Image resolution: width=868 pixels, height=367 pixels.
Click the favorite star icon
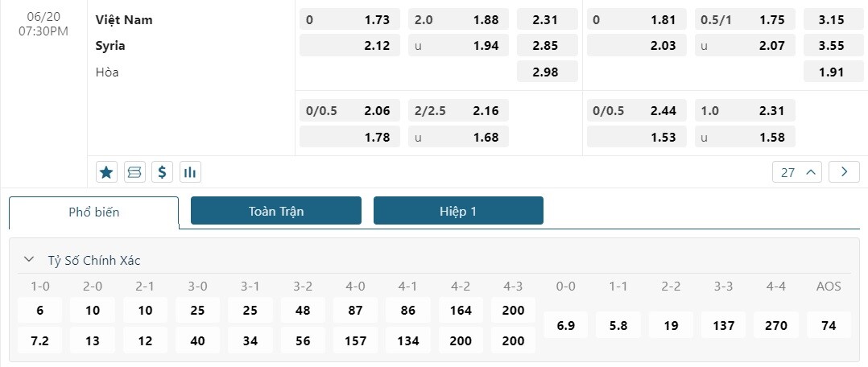[x=106, y=171]
